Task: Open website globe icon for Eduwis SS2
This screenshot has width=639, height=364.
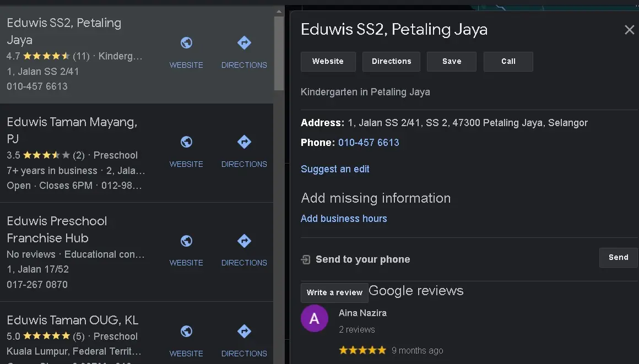Action: (x=186, y=43)
